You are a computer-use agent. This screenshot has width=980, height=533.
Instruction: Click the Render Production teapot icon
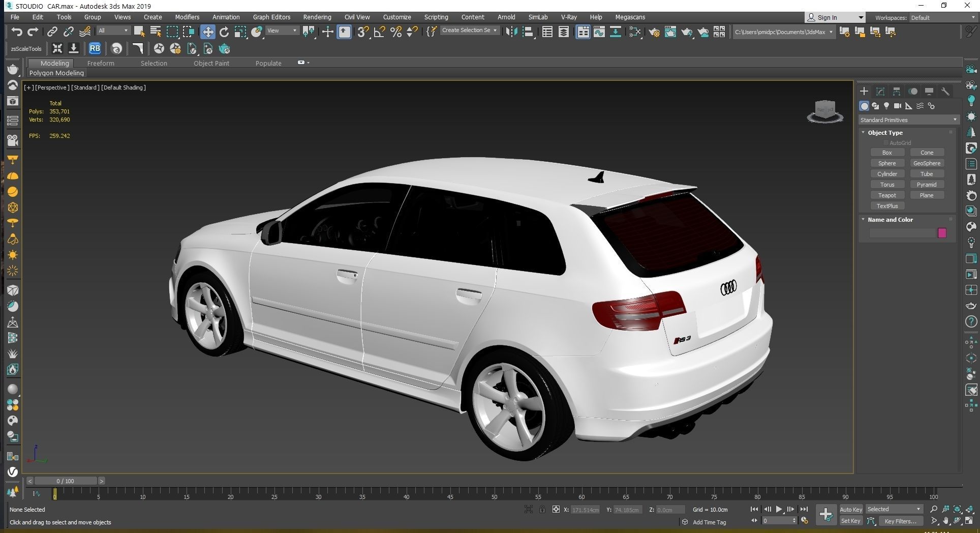[x=687, y=32]
